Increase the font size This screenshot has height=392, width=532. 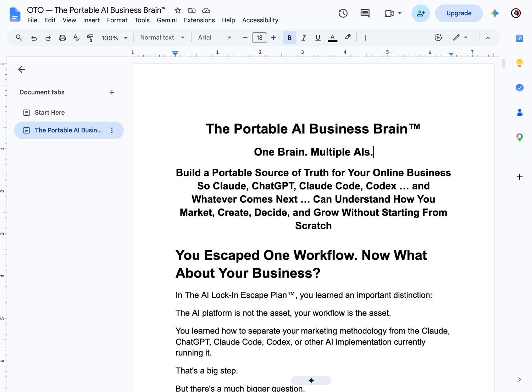[x=273, y=38]
